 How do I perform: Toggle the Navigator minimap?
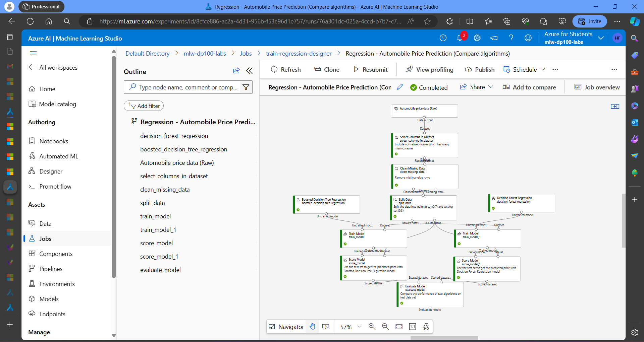286,327
